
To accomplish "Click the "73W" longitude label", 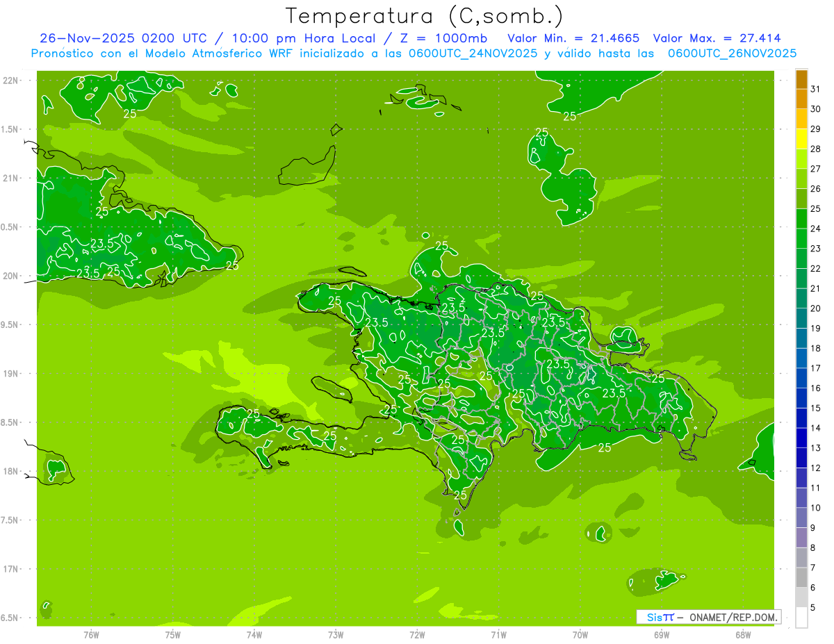I will point(336,635).
